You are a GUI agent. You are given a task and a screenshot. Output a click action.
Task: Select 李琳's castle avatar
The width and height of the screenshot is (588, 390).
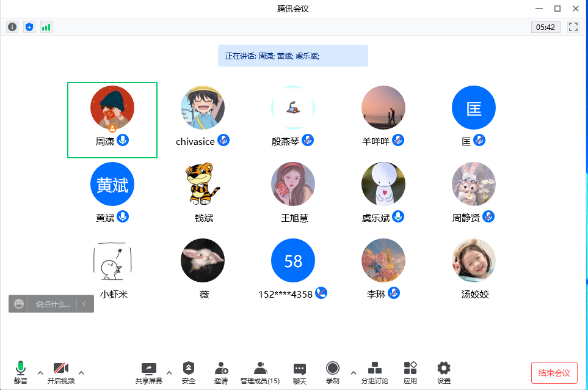pyautogui.click(x=383, y=260)
